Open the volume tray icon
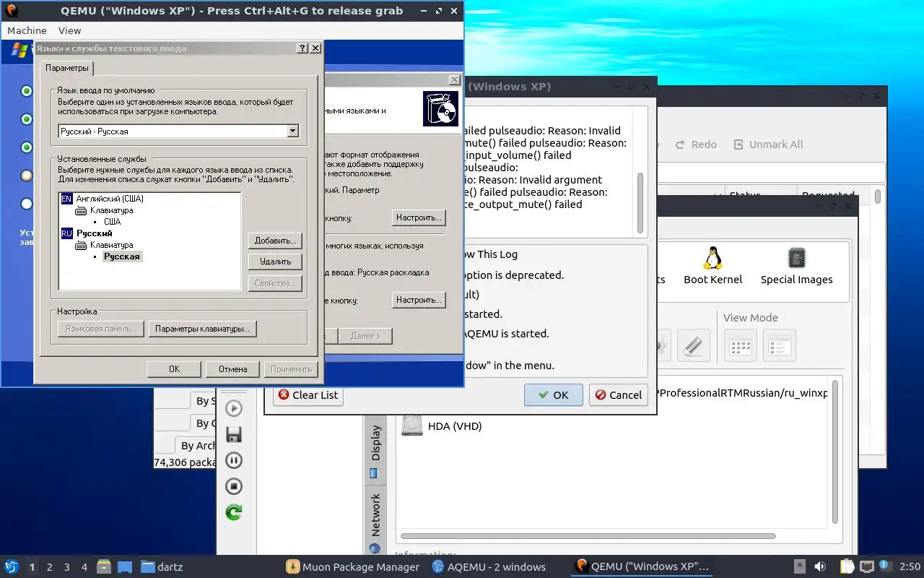The height and width of the screenshot is (578, 924). [x=820, y=567]
